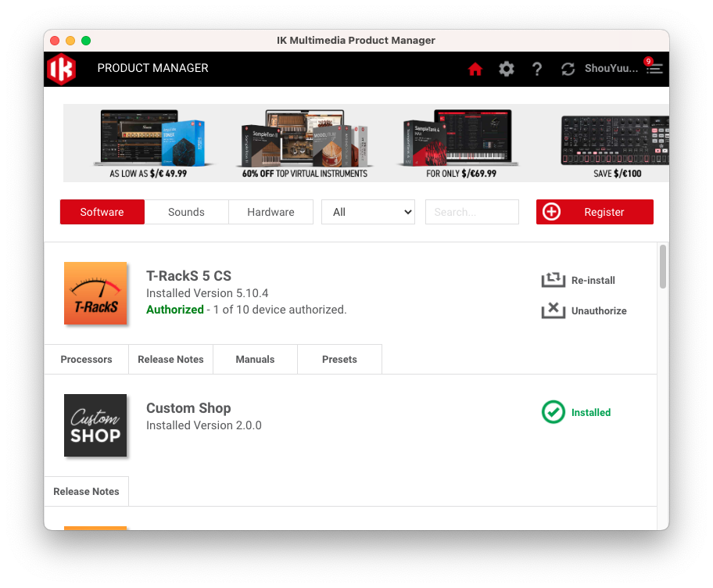Click the T-RackS 5 CS product icon

pos(95,293)
